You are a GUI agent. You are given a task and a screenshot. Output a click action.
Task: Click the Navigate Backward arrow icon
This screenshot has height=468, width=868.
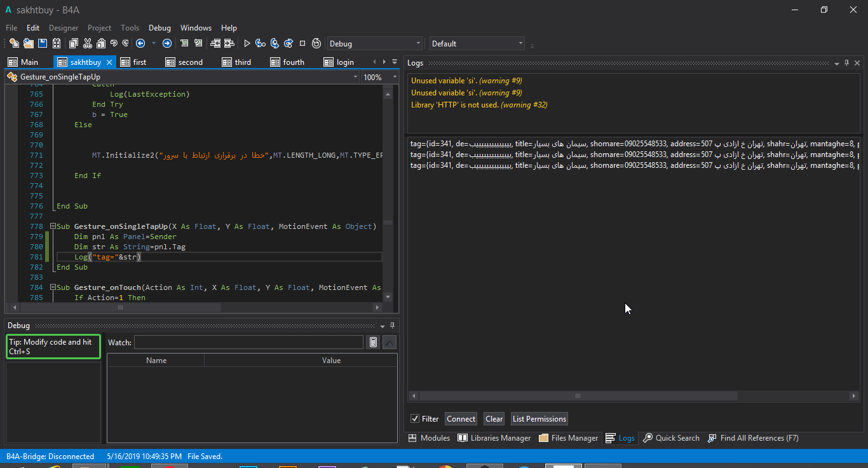pos(140,43)
